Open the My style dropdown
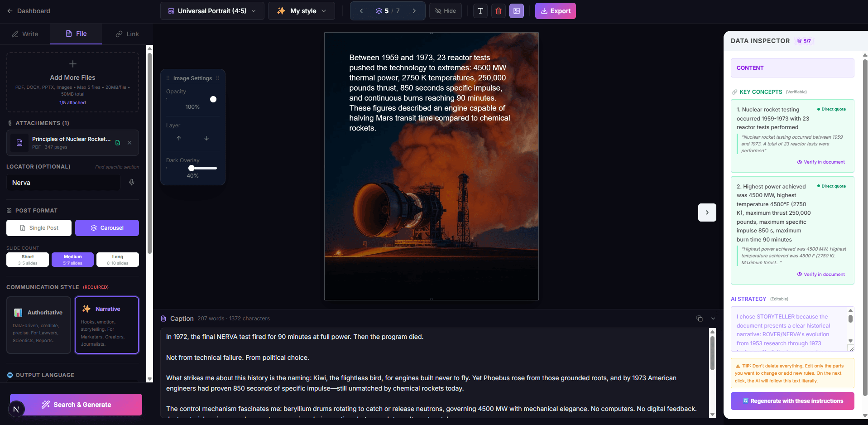The image size is (868, 425). pyautogui.click(x=301, y=10)
